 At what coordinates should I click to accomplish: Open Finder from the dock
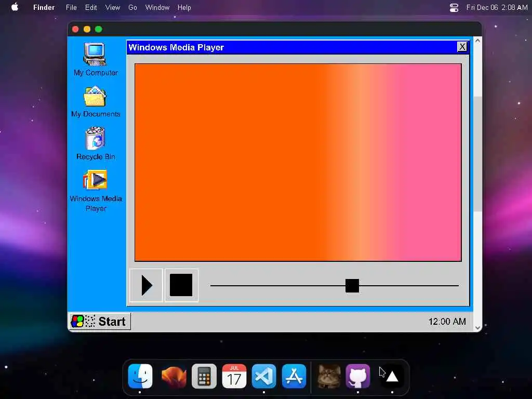(140, 376)
